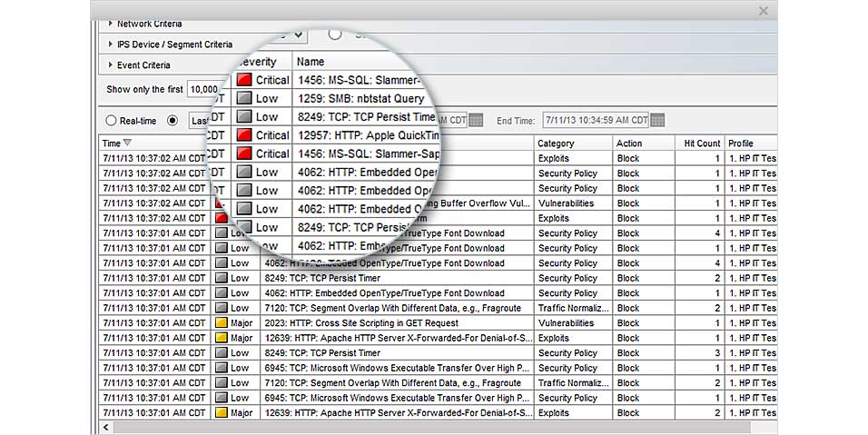The image size is (868, 435).
Task: Click the left arrow of the horizontal scrollbar
Action: pyautogui.click(x=107, y=427)
